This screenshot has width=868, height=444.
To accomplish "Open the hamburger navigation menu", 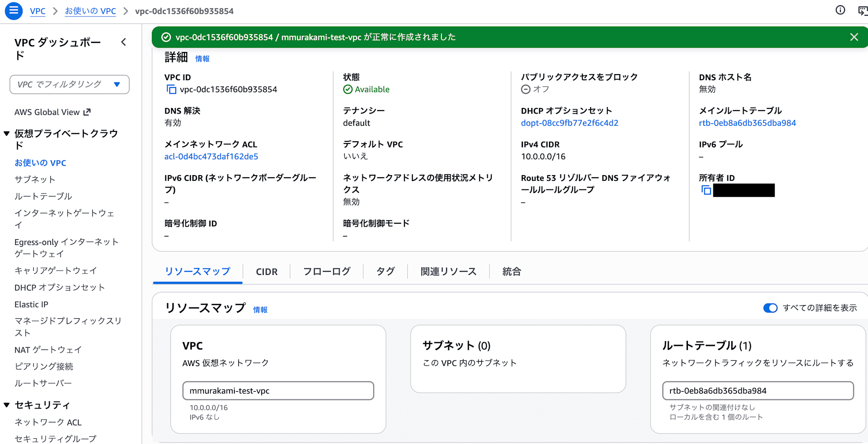I will click(x=13, y=11).
